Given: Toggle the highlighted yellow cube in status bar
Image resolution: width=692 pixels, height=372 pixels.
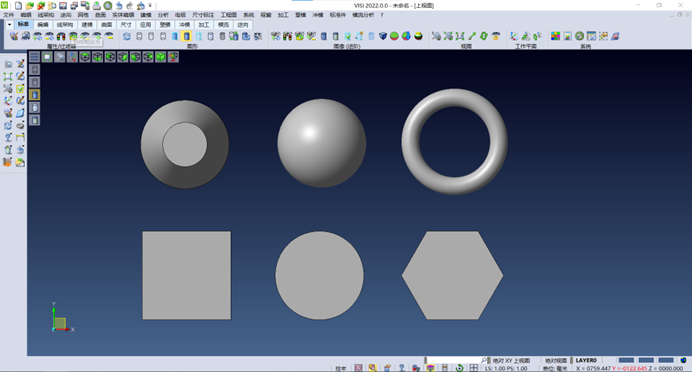Looking at the screenshot, I should pyautogui.click(x=430, y=368).
